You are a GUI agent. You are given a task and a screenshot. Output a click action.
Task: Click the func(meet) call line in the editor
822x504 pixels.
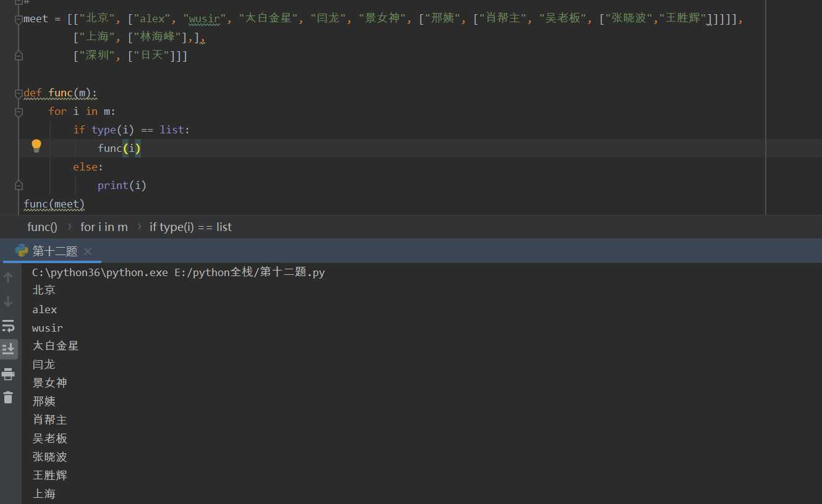[x=54, y=204]
